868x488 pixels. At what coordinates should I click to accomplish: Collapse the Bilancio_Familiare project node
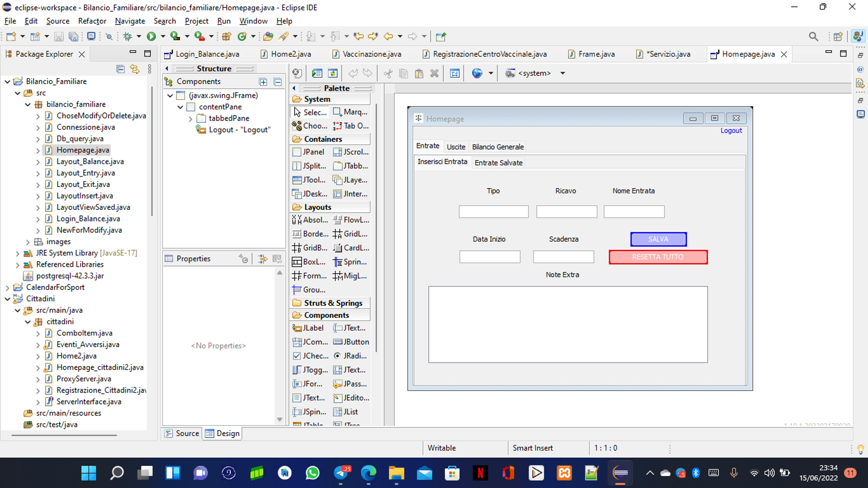(7, 82)
